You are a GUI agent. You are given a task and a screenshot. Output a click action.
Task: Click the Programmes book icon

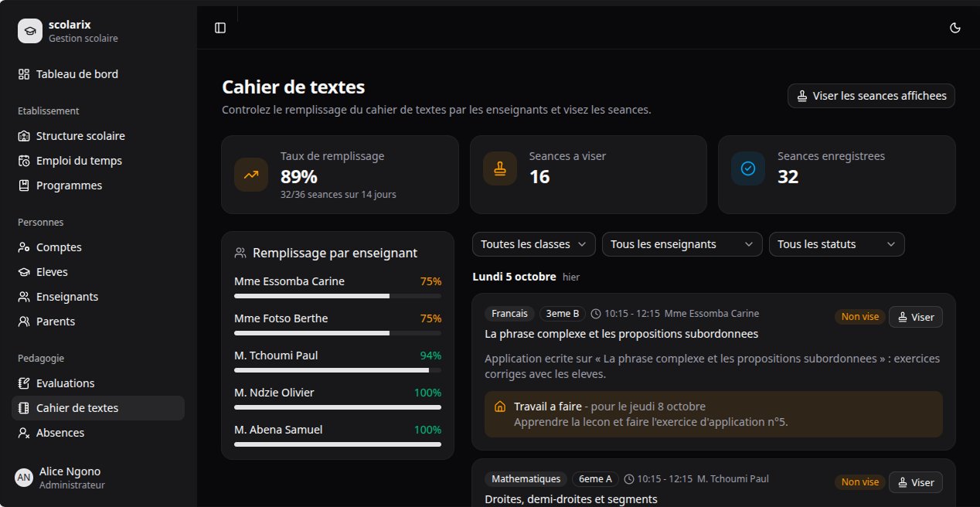click(x=24, y=185)
